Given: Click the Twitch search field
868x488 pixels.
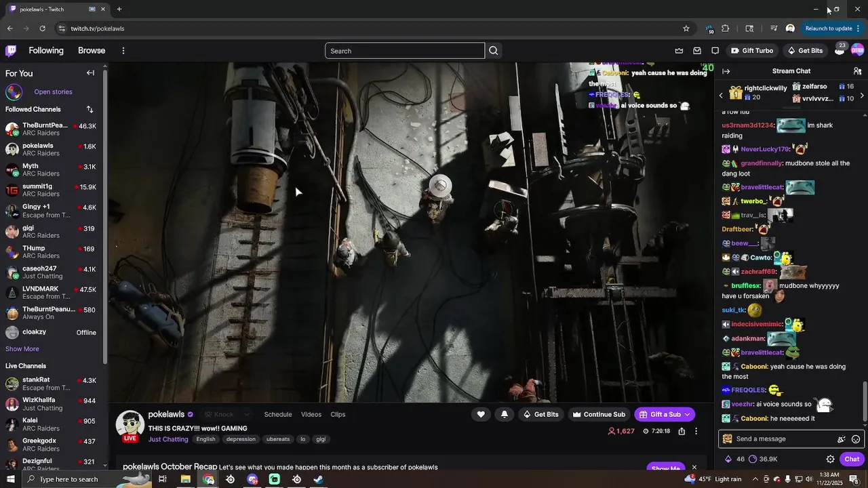Looking at the screenshot, I should [x=405, y=51].
